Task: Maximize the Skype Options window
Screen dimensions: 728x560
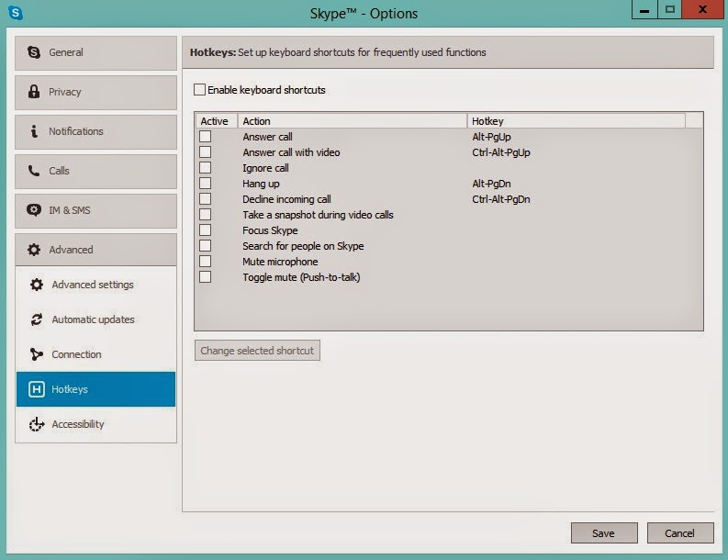Action: click(x=669, y=9)
